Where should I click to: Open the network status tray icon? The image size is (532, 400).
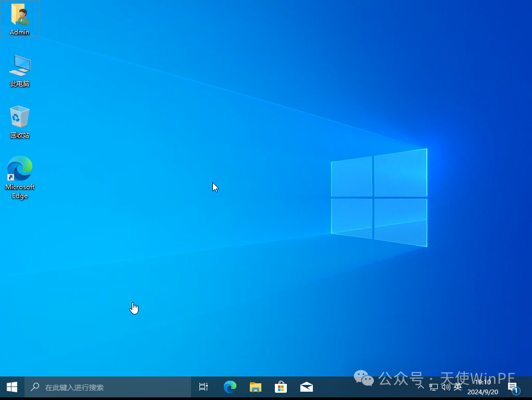click(433, 387)
